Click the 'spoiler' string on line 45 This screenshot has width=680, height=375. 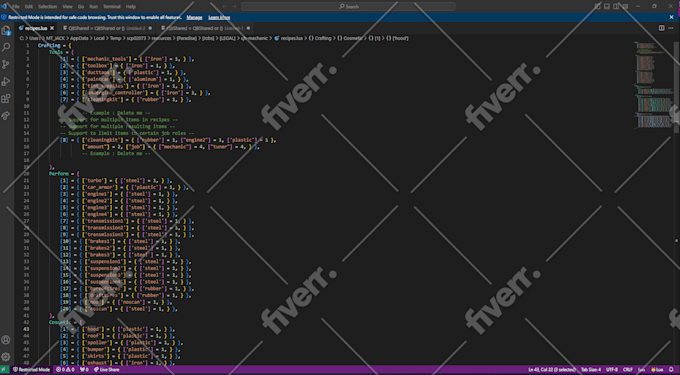[97, 342]
